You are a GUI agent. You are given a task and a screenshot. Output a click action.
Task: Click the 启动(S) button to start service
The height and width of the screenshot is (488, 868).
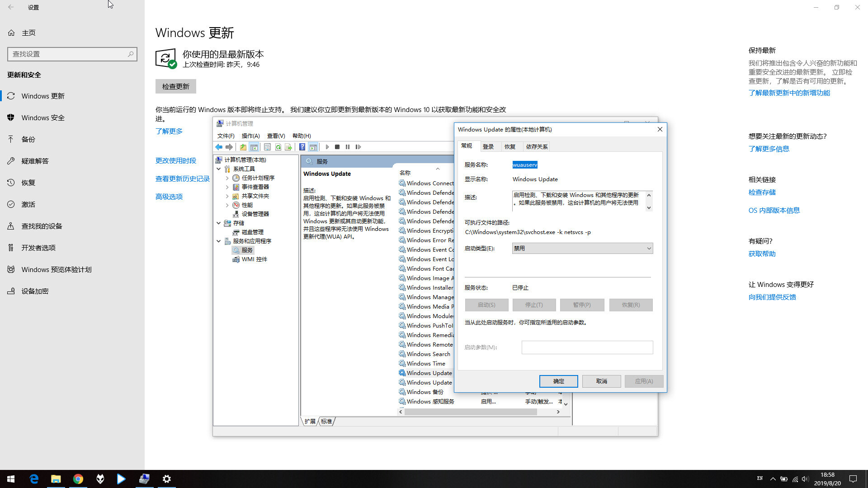tap(486, 305)
